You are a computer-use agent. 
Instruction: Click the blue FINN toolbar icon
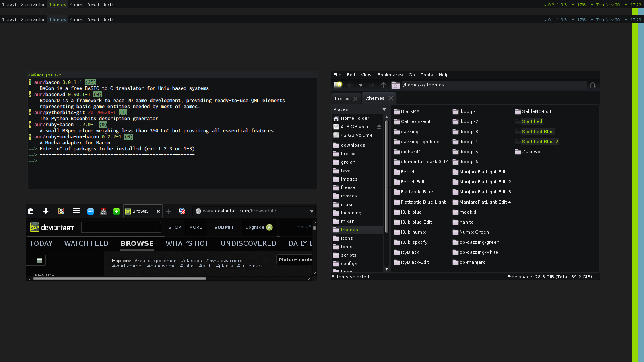coord(91,212)
